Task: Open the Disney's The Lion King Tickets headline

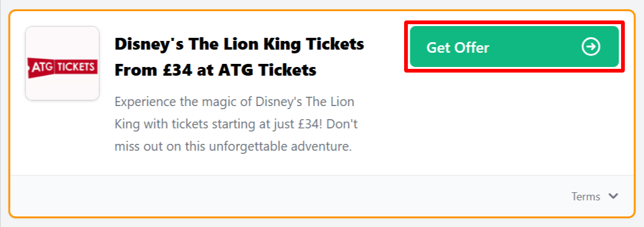Action: tap(239, 43)
